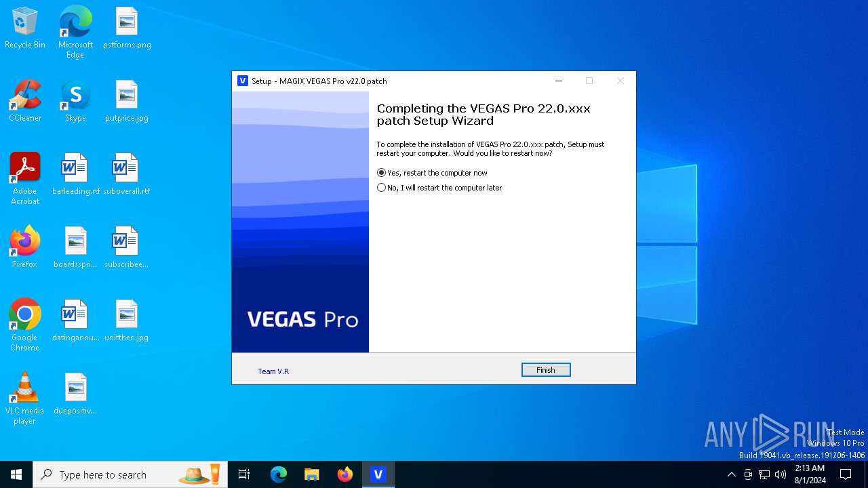Select Microsoft Edge desktop shortcut
The height and width of the screenshot is (488, 868).
click(75, 32)
